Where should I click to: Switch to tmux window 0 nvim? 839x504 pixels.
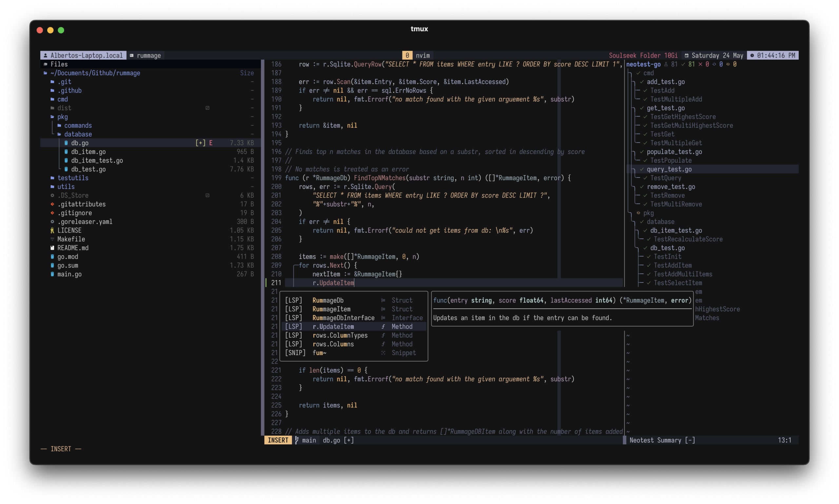coord(417,55)
